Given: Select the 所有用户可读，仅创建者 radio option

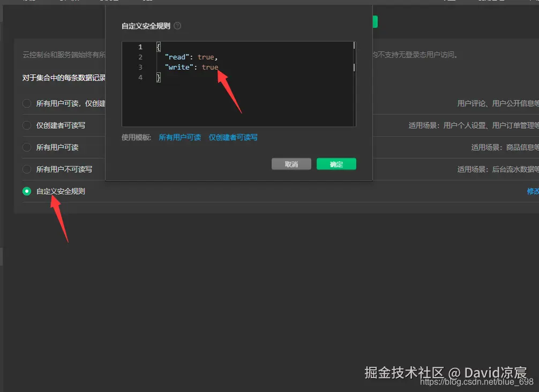Looking at the screenshot, I should [x=26, y=103].
